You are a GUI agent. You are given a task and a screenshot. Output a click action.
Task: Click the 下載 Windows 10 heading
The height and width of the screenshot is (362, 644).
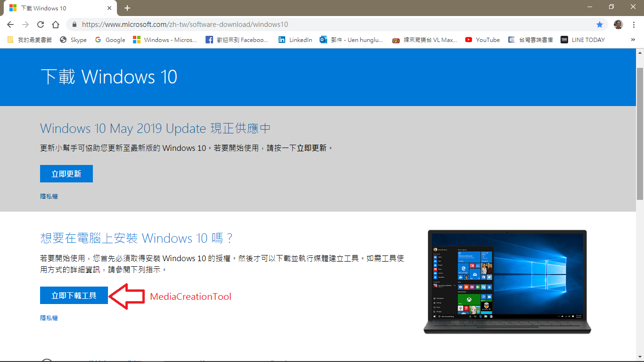109,77
